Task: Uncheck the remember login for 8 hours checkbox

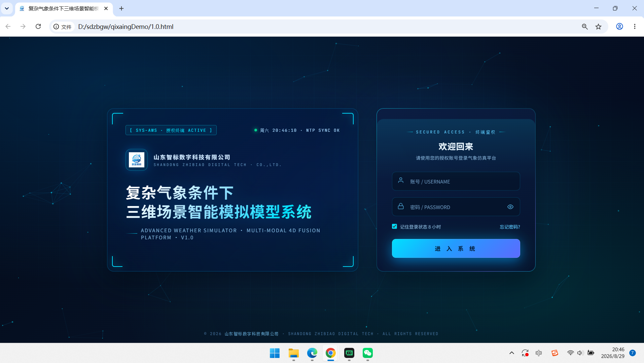Action: tap(394, 227)
